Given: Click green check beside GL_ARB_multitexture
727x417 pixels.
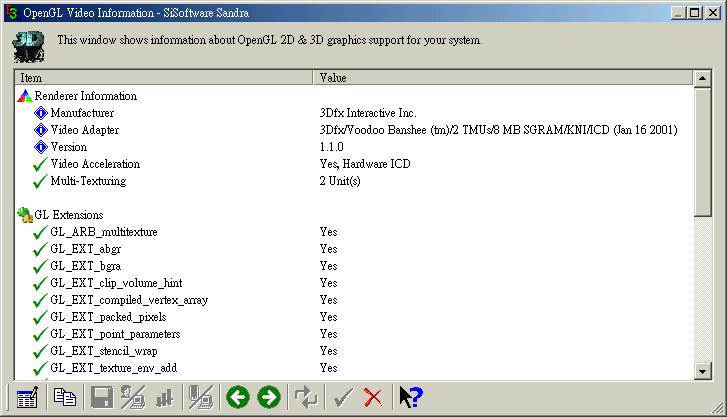Looking at the screenshot, I should click(40, 232).
